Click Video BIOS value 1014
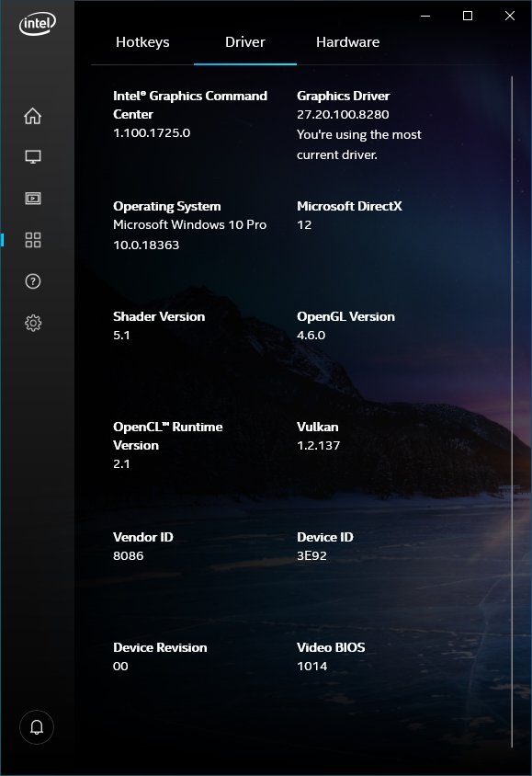Image resolution: width=532 pixels, height=776 pixels. [311, 667]
